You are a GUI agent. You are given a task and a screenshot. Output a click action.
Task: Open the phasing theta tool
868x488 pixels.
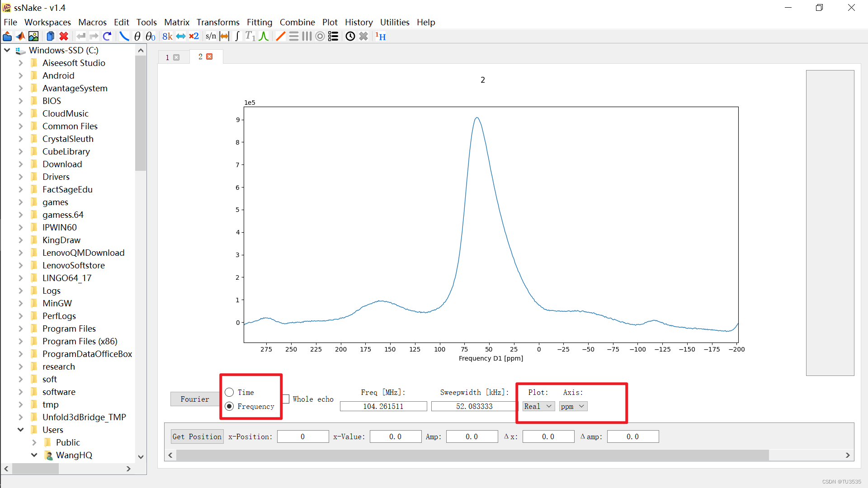(x=137, y=37)
